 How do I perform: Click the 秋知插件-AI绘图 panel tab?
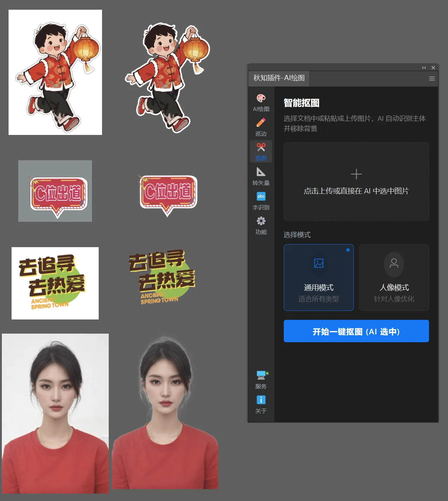coord(279,79)
